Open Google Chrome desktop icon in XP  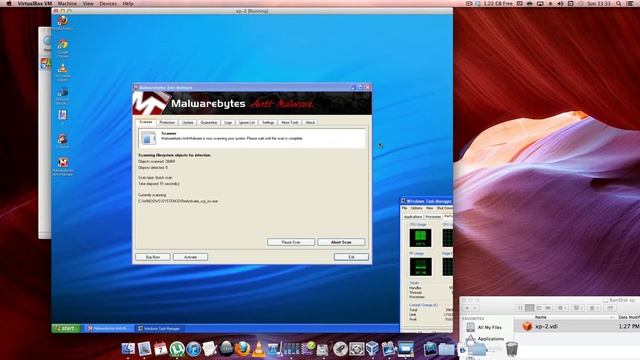click(x=62, y=48)
